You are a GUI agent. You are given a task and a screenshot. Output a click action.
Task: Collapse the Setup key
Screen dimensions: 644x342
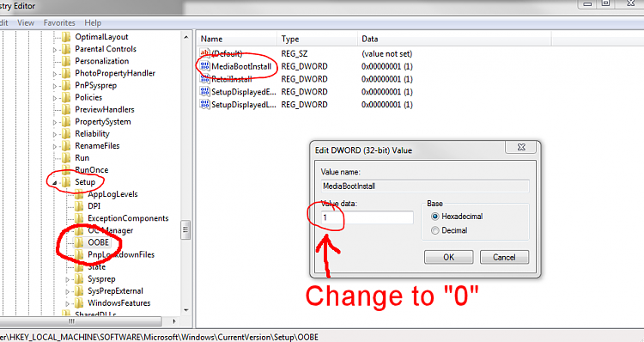[x=55, y=183]
